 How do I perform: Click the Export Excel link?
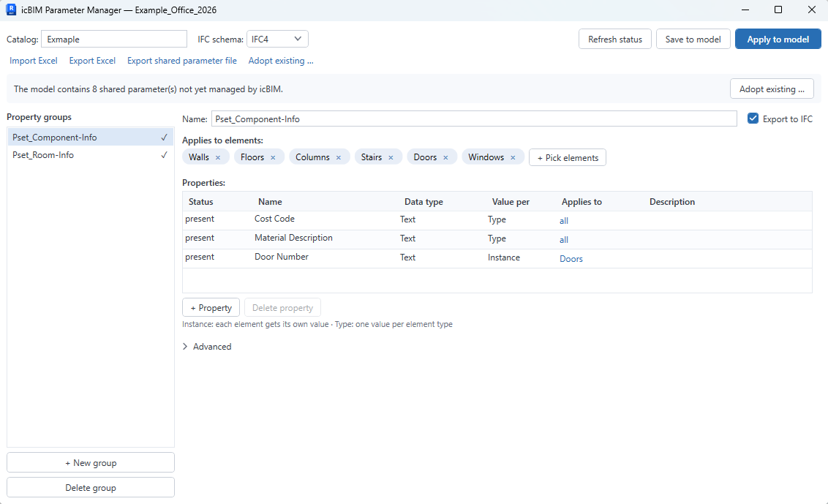coord(92,61)
